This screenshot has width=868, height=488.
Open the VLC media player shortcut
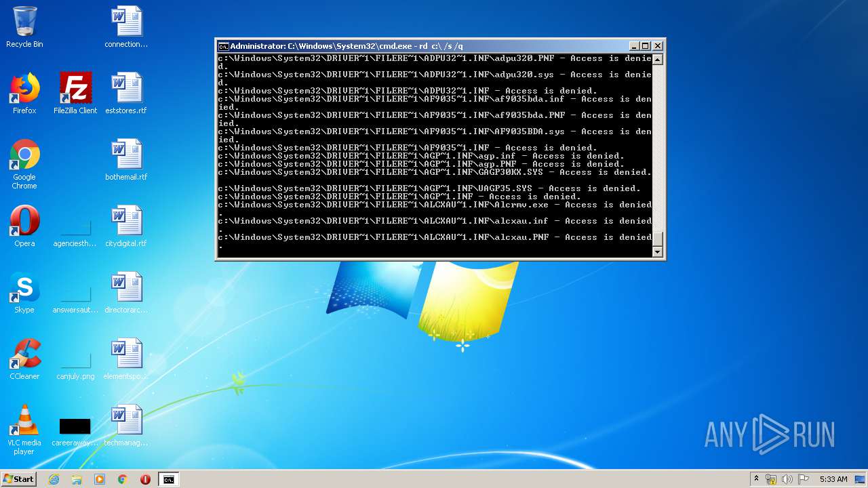24,430
